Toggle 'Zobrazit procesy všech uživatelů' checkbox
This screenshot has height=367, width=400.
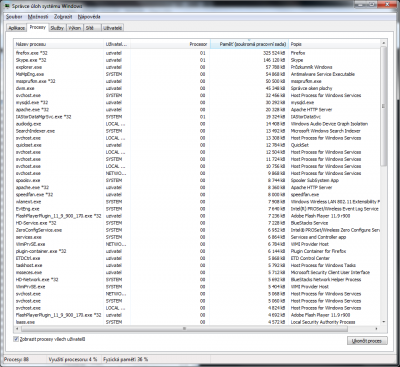(16, 339)
